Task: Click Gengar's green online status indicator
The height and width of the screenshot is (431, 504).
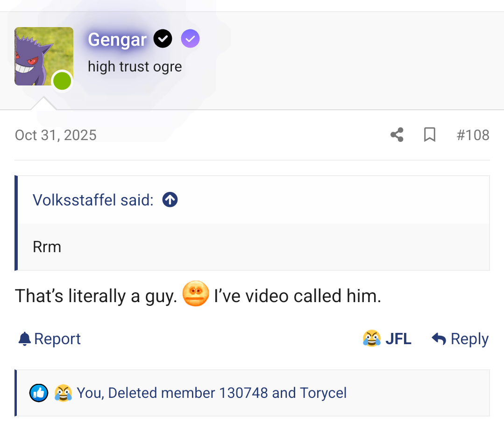Action: [62, 81]
